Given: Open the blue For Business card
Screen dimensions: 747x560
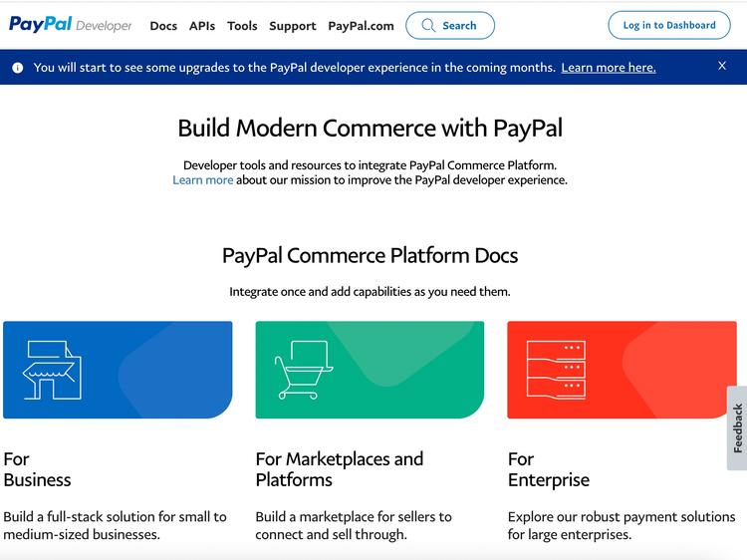Looking at the screenshot, I should tap(118, 370).
